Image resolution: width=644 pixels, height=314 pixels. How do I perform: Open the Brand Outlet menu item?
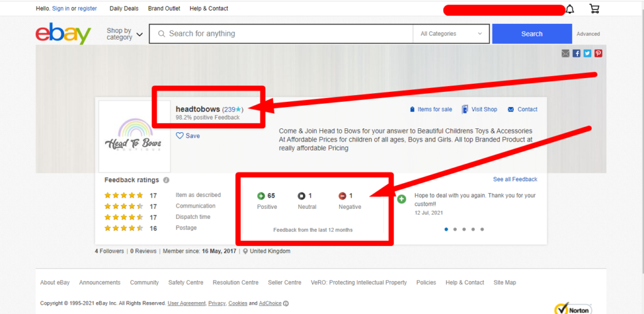coord(164,9)
